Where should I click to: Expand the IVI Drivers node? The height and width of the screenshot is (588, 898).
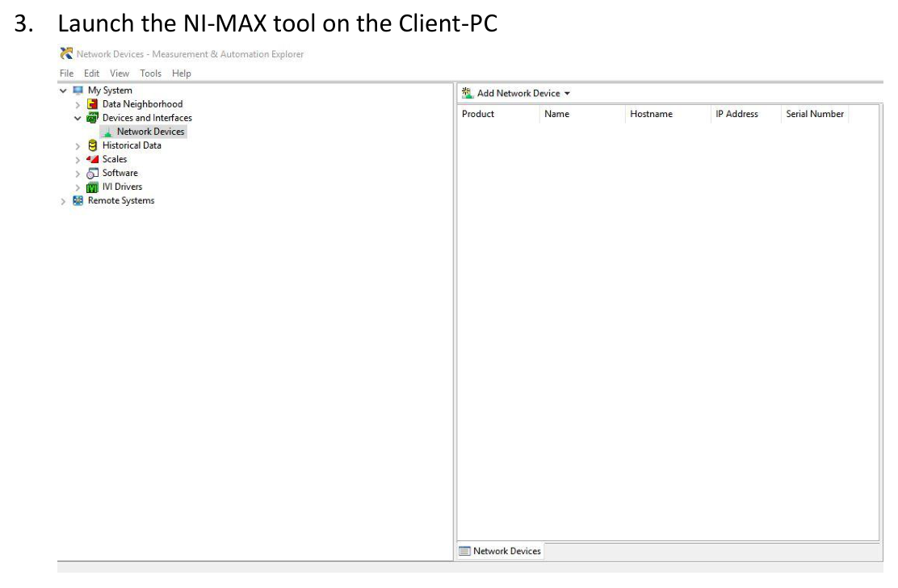coord(78,187)
